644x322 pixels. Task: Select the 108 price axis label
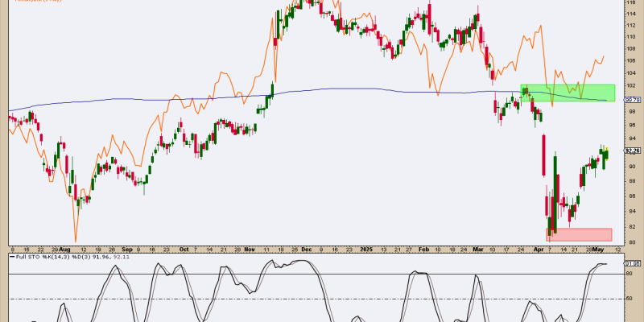coord(630,48)
